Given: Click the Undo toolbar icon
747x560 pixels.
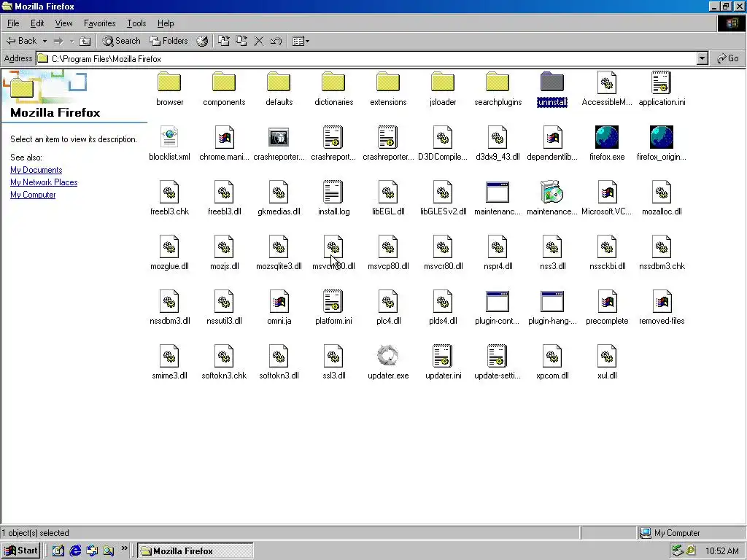Looking at the screenshot, I should [276, 41].
